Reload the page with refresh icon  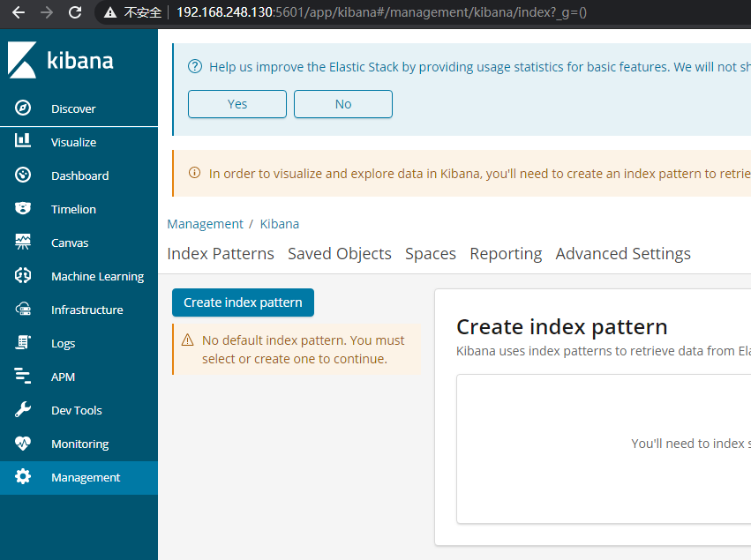75,12
